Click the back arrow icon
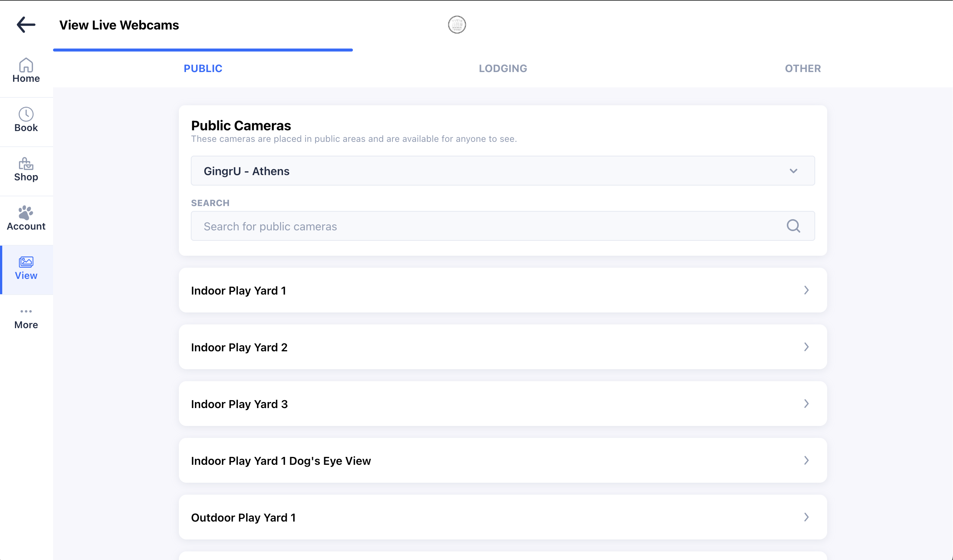This screenshot has width=953, height=560. 26,25
